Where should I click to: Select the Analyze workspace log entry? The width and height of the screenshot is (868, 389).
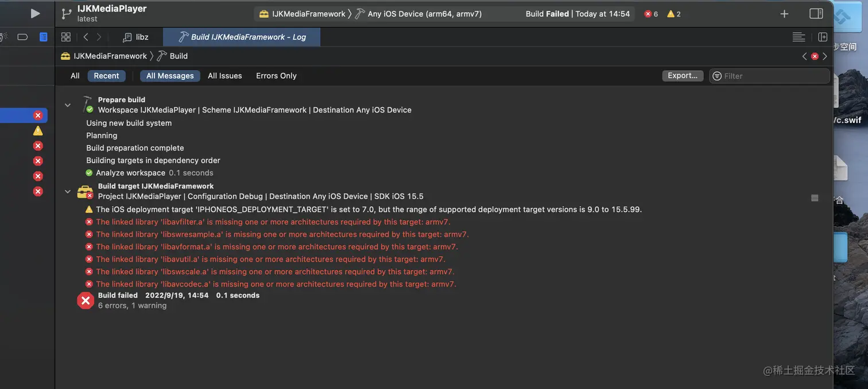tap(149, 173)
